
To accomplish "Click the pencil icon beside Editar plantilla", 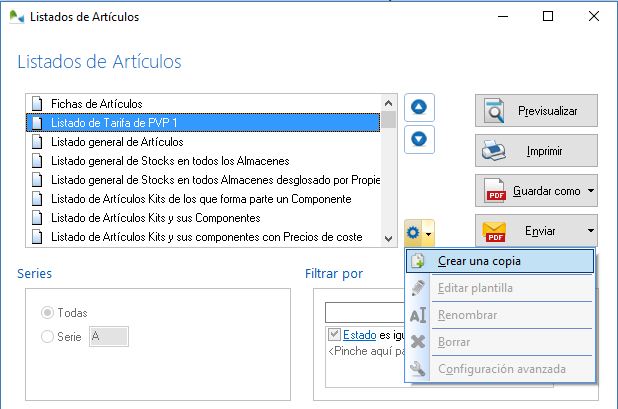I will (418, 288).
